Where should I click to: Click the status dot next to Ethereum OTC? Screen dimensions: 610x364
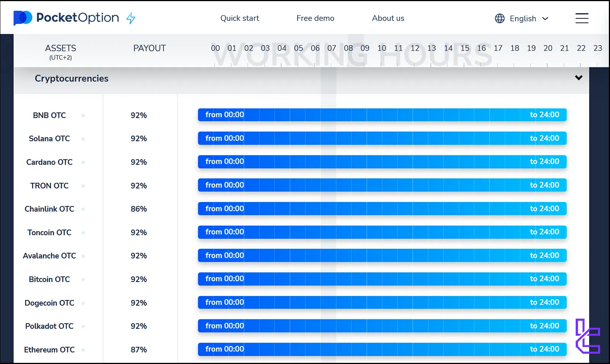(83, 350)
